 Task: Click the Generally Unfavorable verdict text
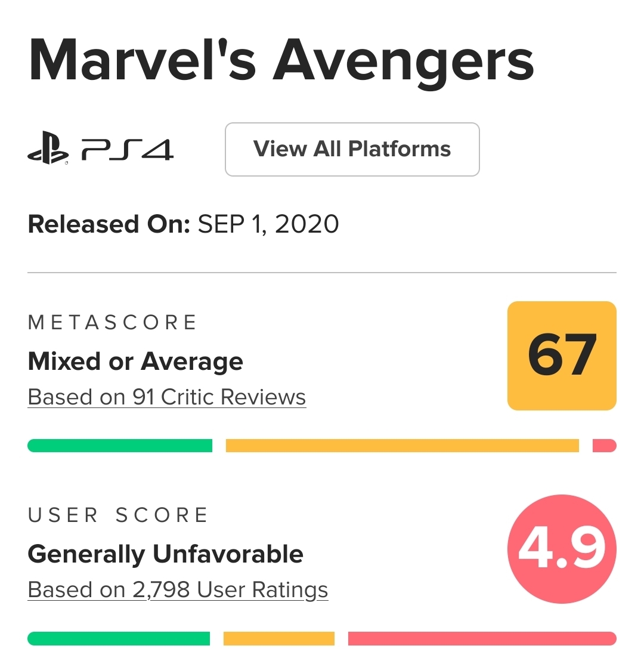(x=165, y=554)
